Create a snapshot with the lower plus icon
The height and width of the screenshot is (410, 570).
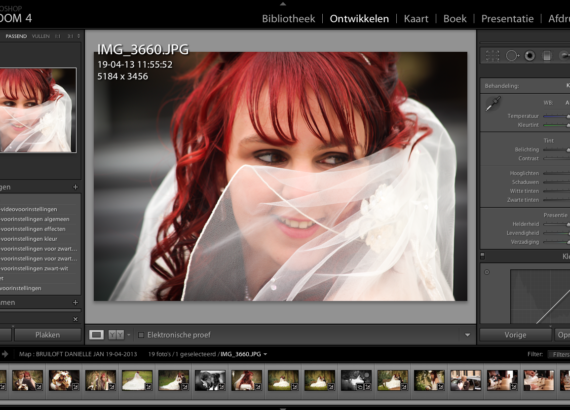[x=75, y=302]
